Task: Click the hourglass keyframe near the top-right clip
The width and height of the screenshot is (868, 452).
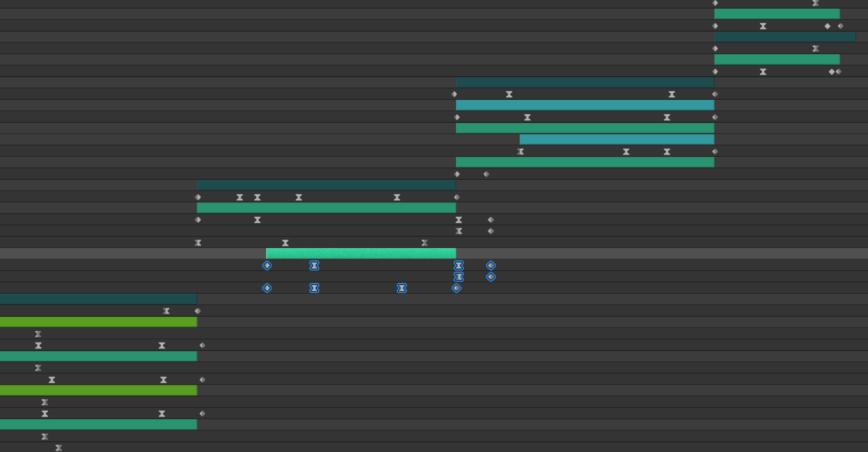Action: [x=815, y=3]
